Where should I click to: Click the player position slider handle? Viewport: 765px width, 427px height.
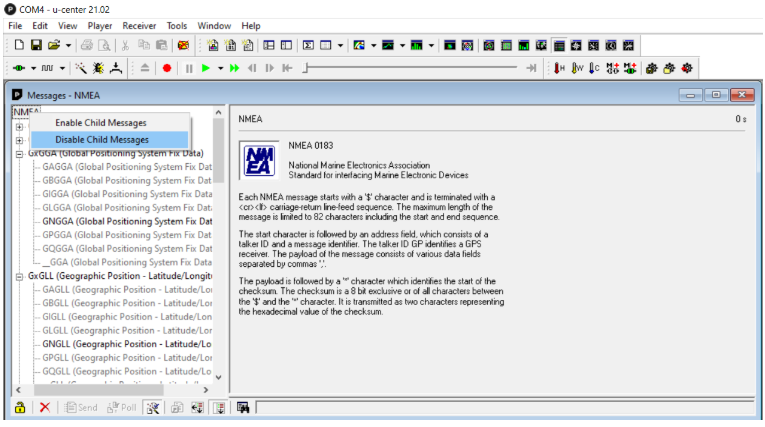(x=305, y=68)
